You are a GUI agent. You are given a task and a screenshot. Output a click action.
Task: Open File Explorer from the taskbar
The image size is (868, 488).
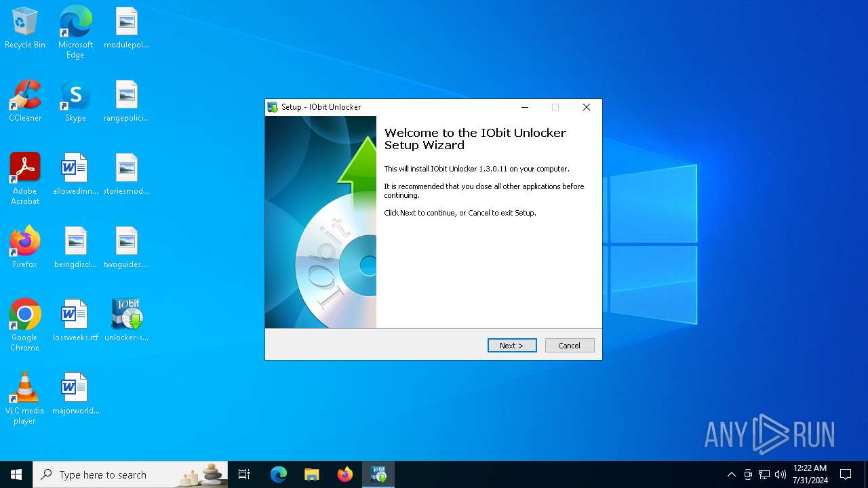point(311,474)
